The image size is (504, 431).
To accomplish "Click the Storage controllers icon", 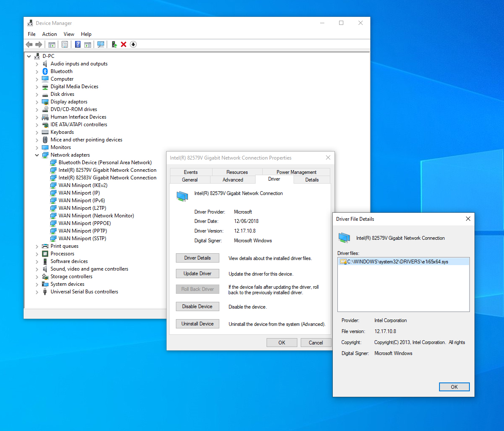I will (45, 276).
